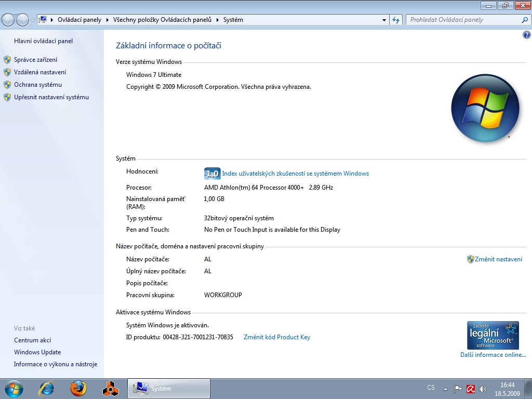Open the orange-black pinned taskbar app
This screenshot has width=532, height=399.
click(x=111, y=389)
